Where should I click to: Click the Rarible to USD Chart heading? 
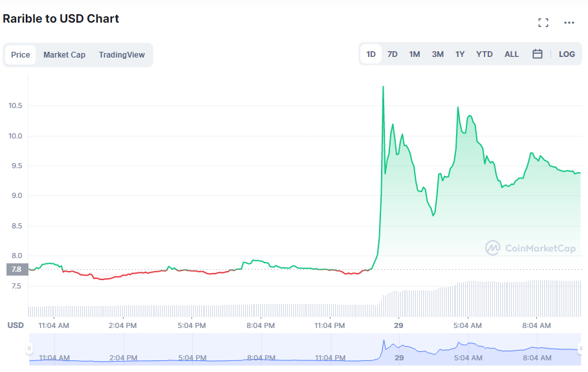point(61,19)
